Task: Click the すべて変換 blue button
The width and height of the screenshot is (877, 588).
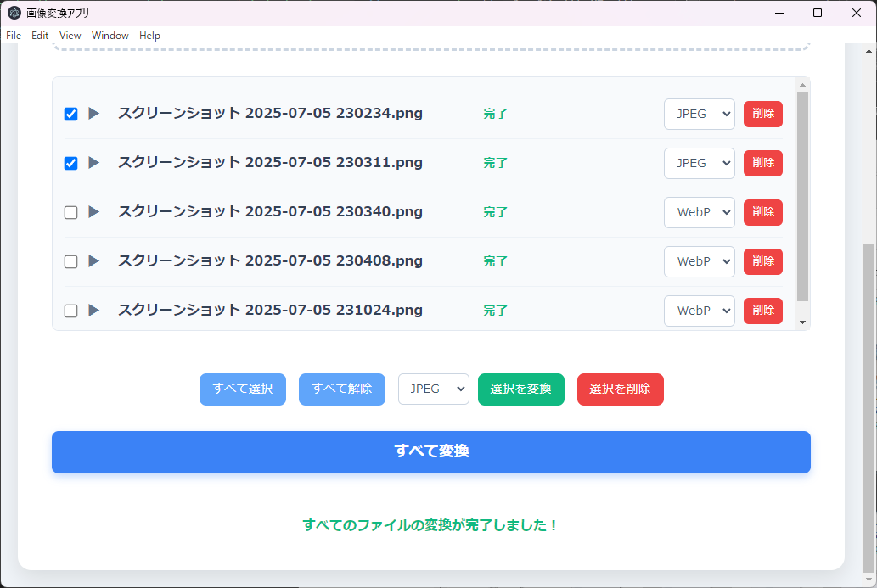Action: [431, 451]
